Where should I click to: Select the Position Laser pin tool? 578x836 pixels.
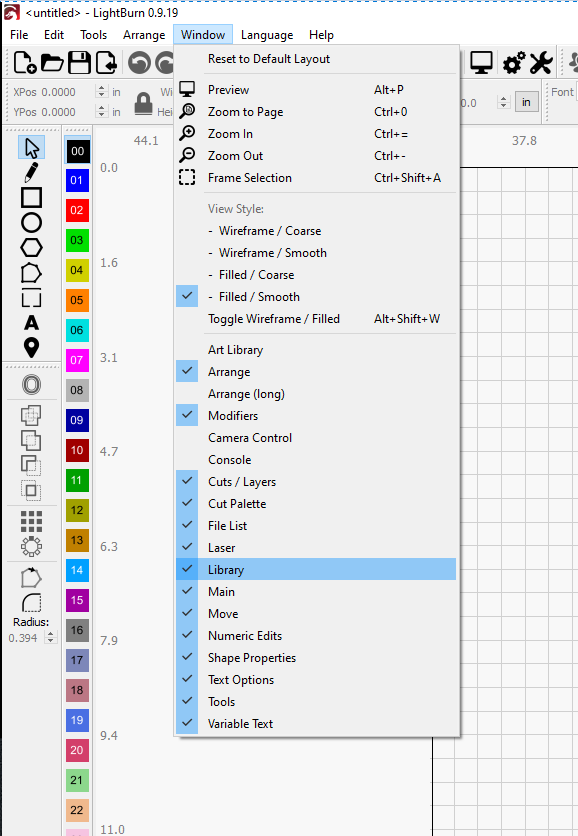[x=31, y=348]
